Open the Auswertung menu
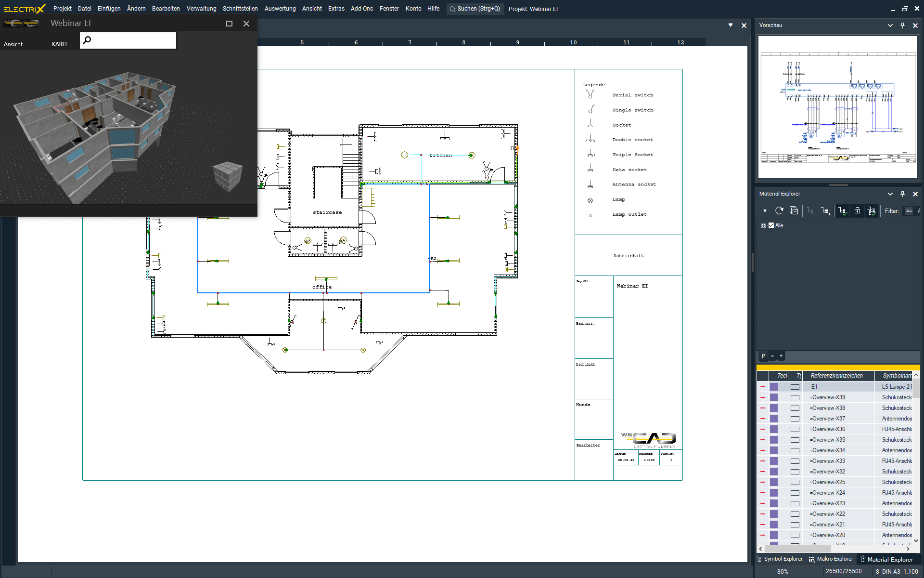 click(x=280, y=9)
